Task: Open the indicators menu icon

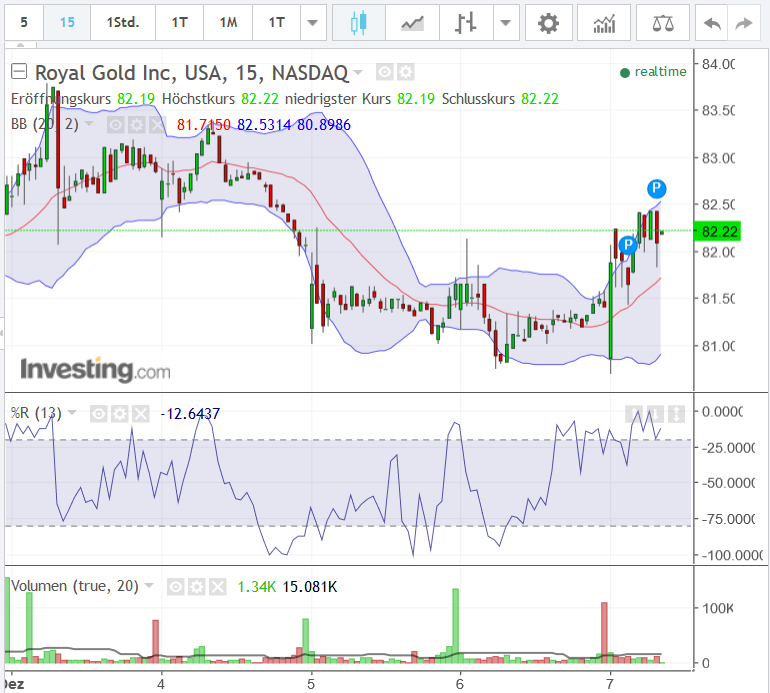Action: coord(604,23)
